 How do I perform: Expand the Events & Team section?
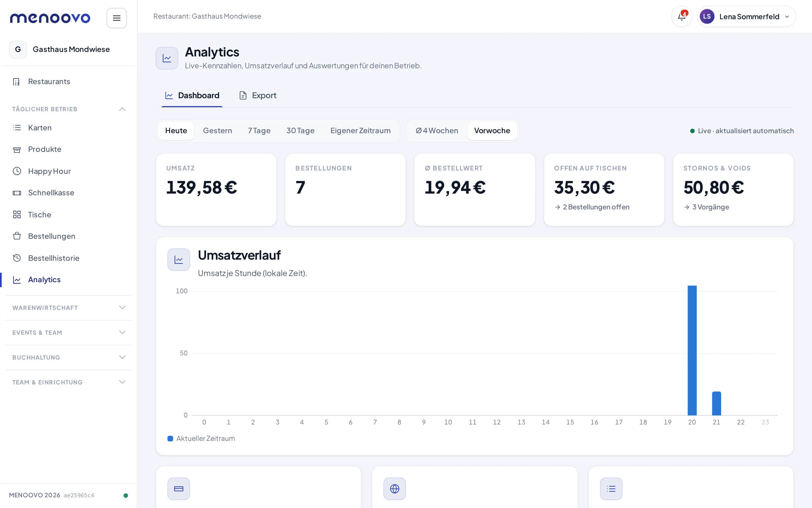69,333
